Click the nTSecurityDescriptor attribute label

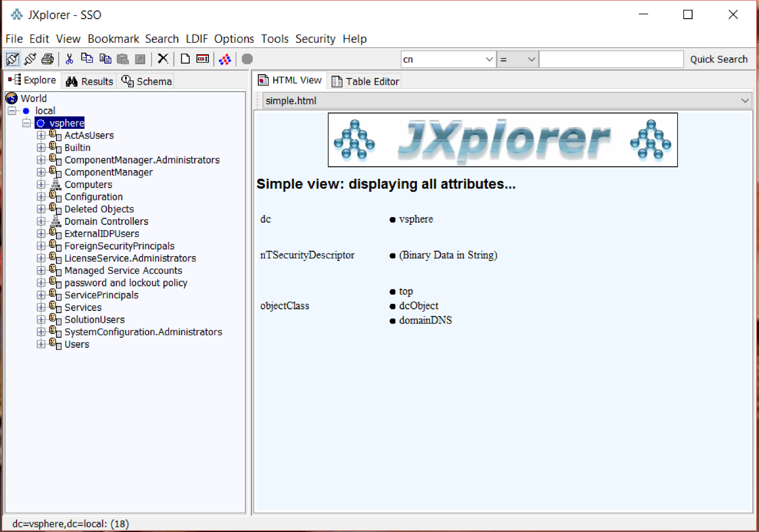307,255
